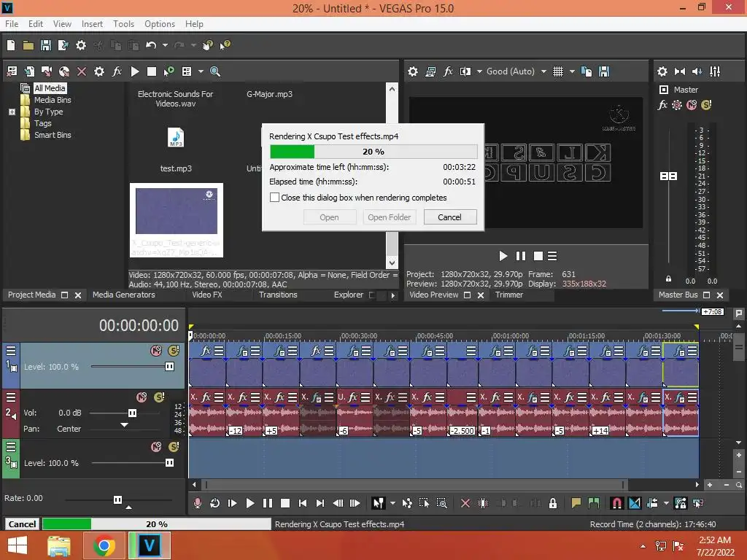Open track 1 More hamburger menu
The image size is (747, 560).
pyautogui.click(x=11, y=351)
